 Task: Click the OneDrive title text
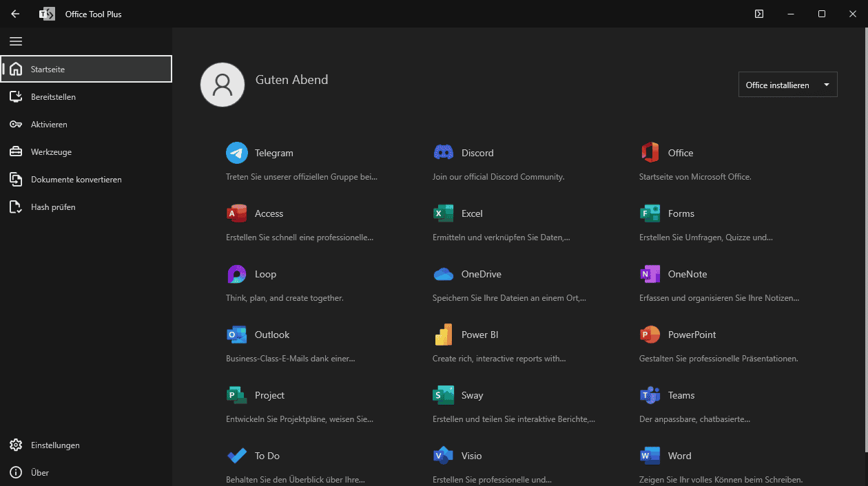coord(482,274)
